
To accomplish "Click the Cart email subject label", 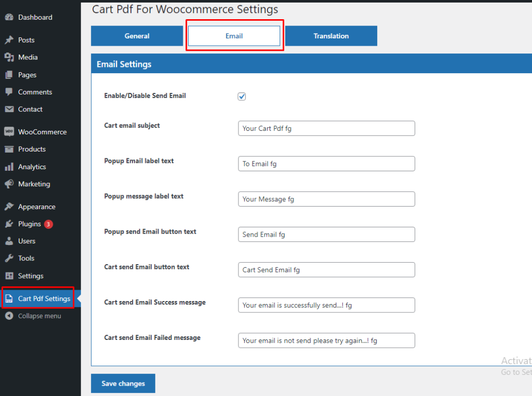I will pos(132,126).
